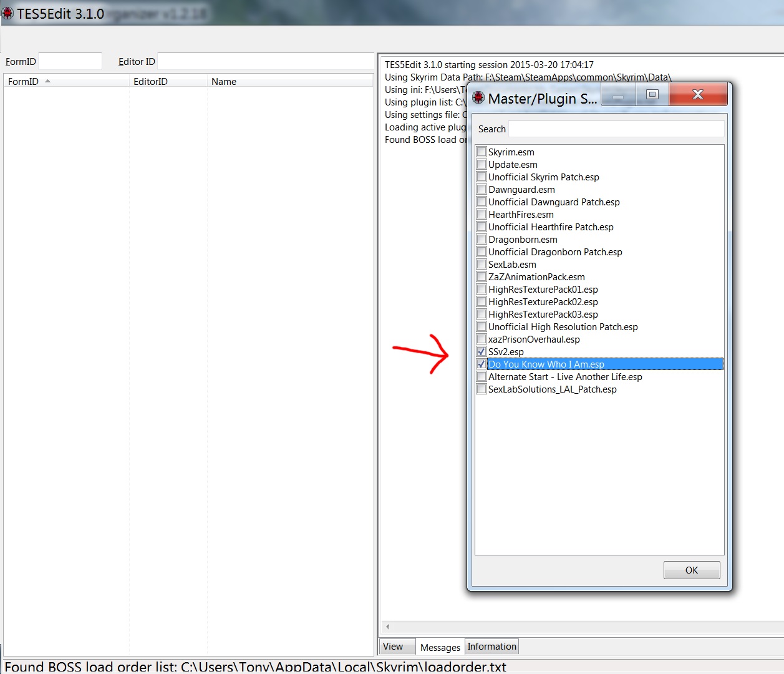Close the Master/Plugin selection dialog
This screenshot has height=674, width=784.
coord(697,95)
